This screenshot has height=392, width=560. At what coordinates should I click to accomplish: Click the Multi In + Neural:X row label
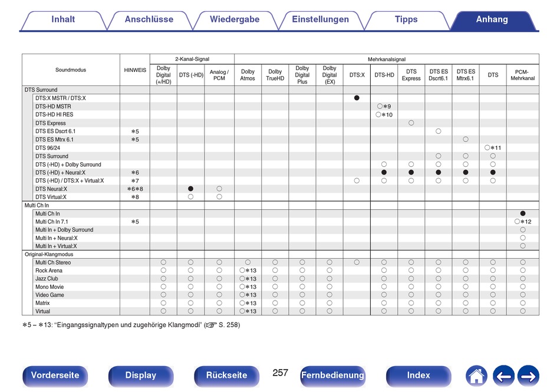click(57, 238)
